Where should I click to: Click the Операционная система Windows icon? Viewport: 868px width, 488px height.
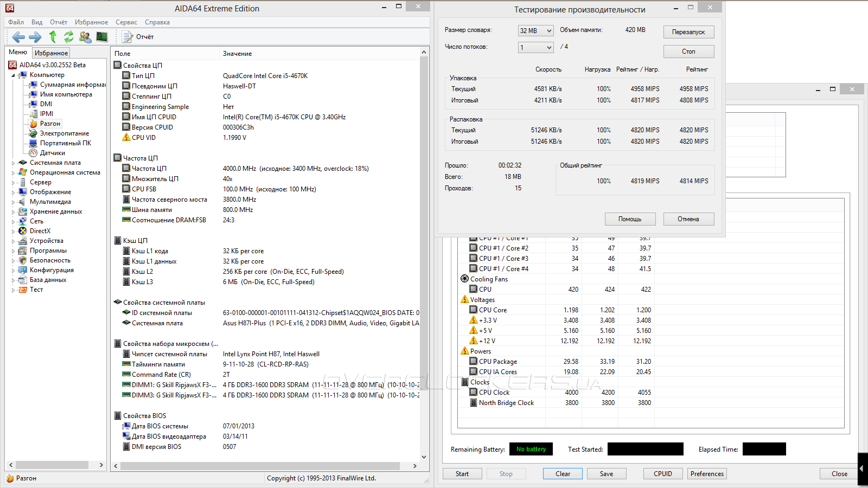[23, 172]
